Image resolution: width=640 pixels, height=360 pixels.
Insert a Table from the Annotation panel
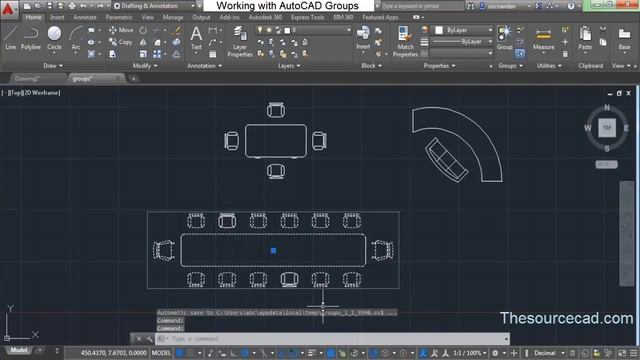213,54
